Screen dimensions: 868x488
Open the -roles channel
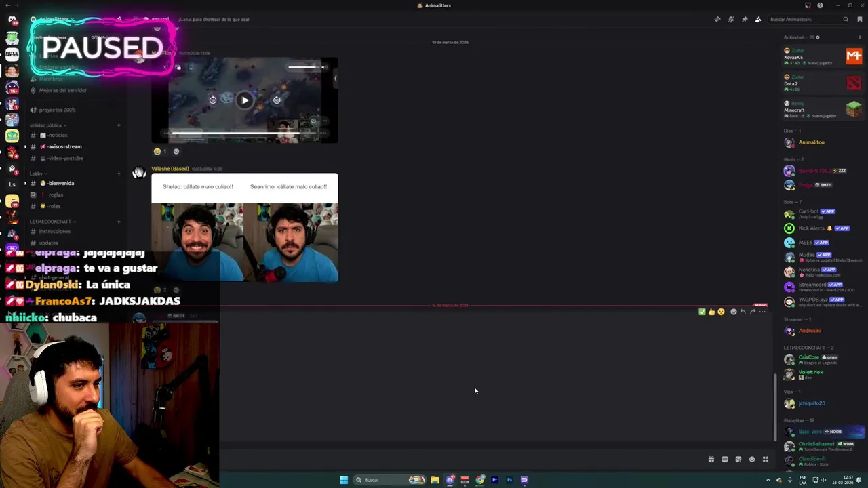pyautogui.click(x=54, y=206)
